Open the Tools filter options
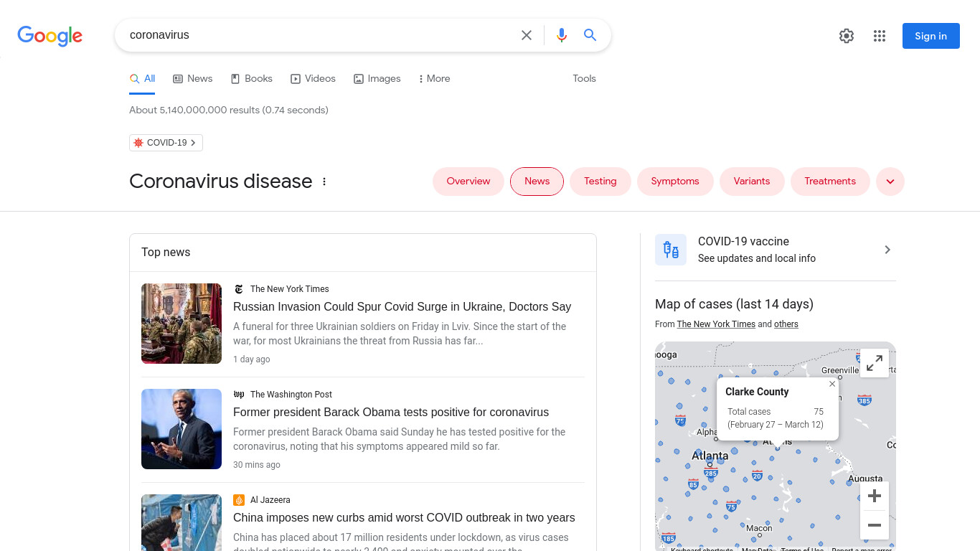980x551 pixels. pyautogui.click(x=584, y=79)
